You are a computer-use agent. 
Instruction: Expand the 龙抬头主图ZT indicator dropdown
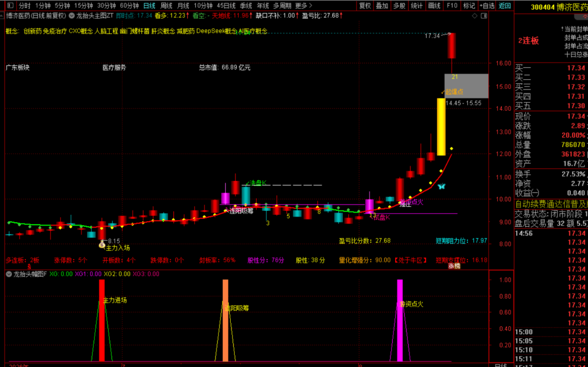point(72,16)
